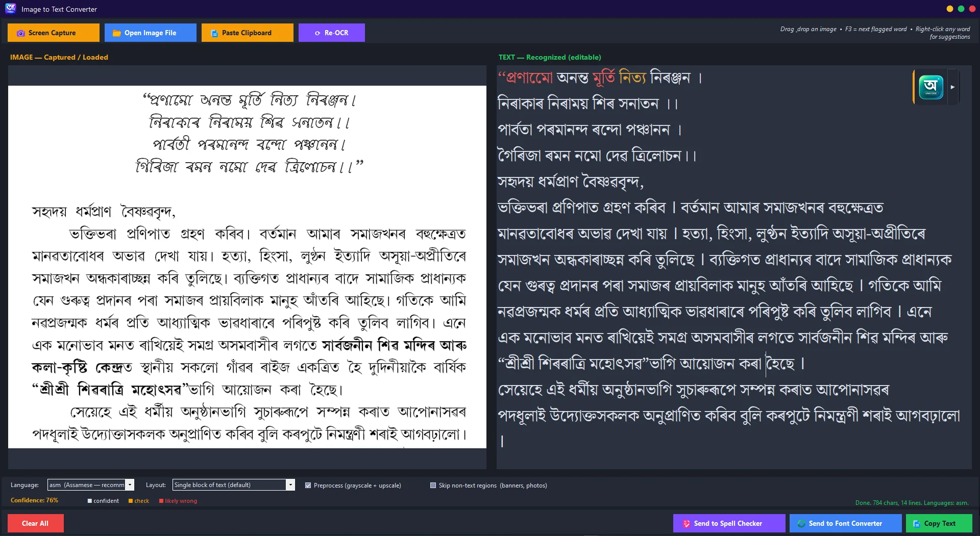Click the flagged word মূৰ্তি in recognized text
The width and height of the screenshot is (980, 536).
[604, 78]
